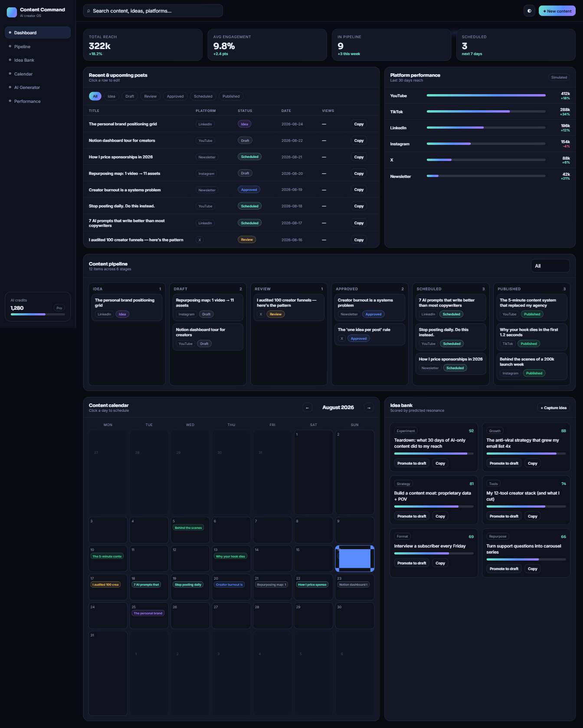Copy 'My 12-tool creator stack' idea
The image size is (583, 728).
[533, 516]
